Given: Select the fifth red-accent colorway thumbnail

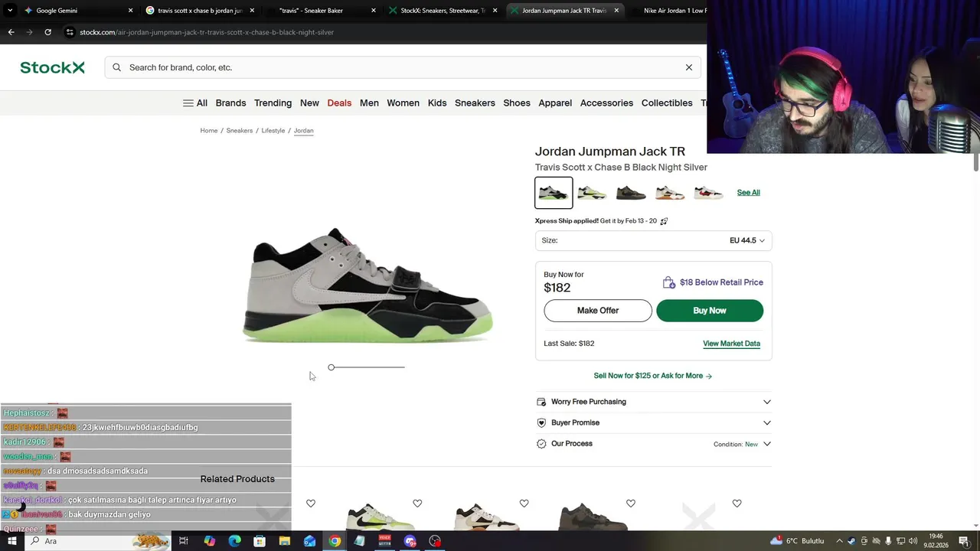Looking at the screenshot, I should point(709,193).
